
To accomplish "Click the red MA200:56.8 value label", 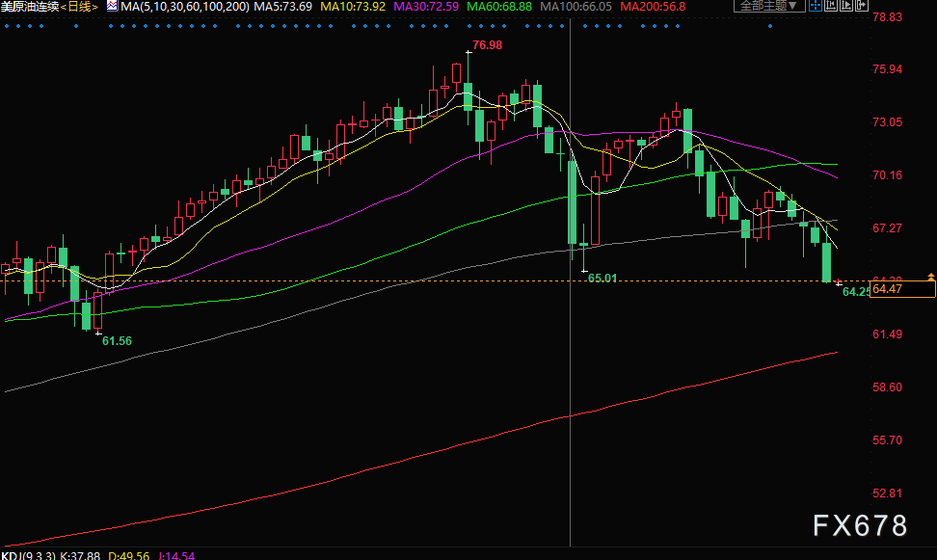I will pyautogui.click(x=654, y=7).
